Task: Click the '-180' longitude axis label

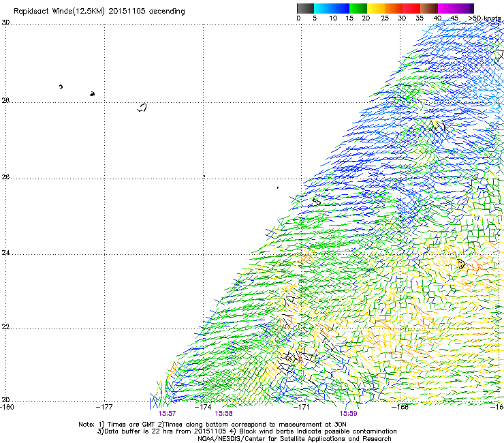Action: (x=7, y=407)
